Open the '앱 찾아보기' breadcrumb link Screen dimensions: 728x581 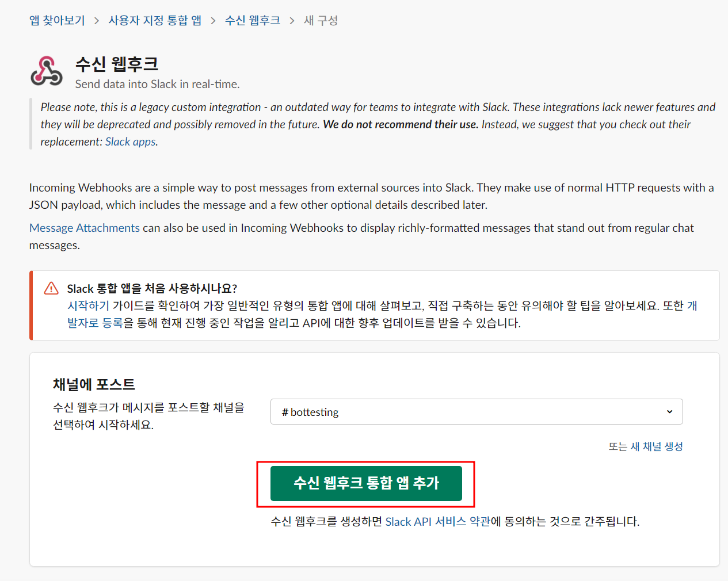pos(57,21)
